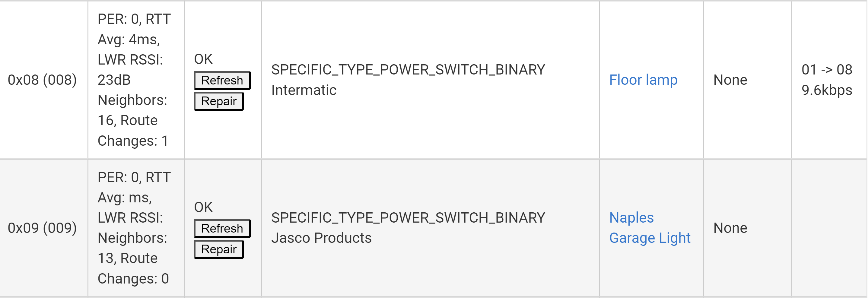Viewport: 868px width, 298px height.
Task: Click the Jasco Products manufacturer text
Action: (x=321, y=238)
